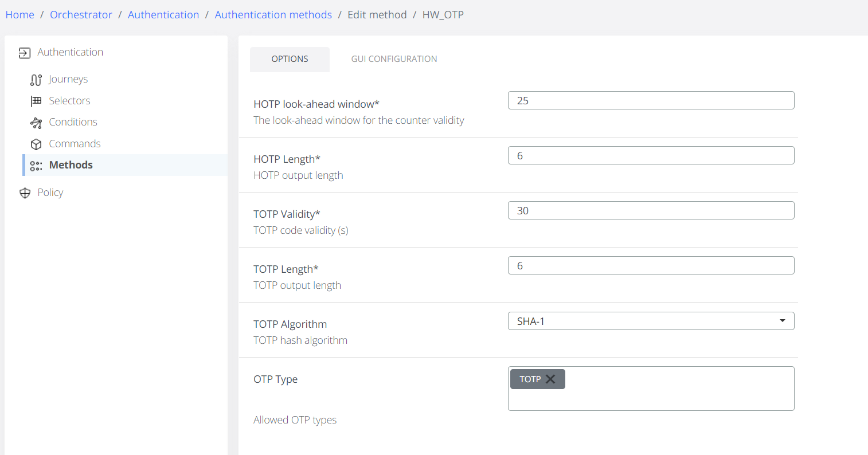Select the Journeys icon in the sidebar
This screenshot has height=455, width=868.
click(x=36, y=80)
